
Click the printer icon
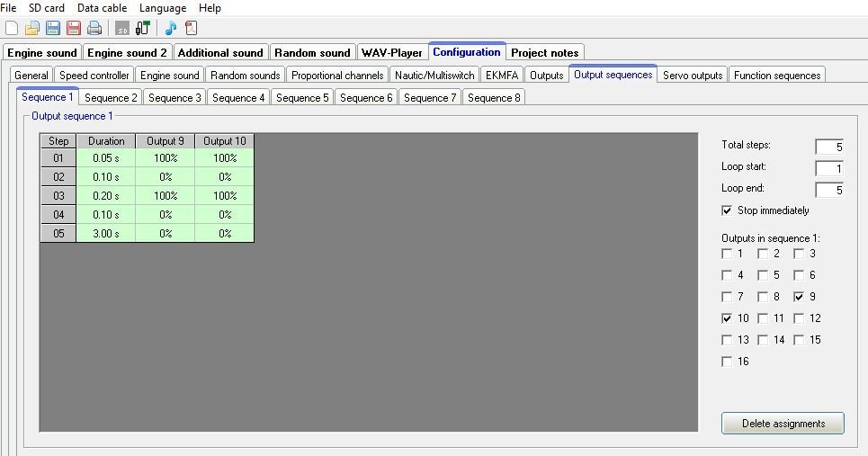[x=94, y=28]
